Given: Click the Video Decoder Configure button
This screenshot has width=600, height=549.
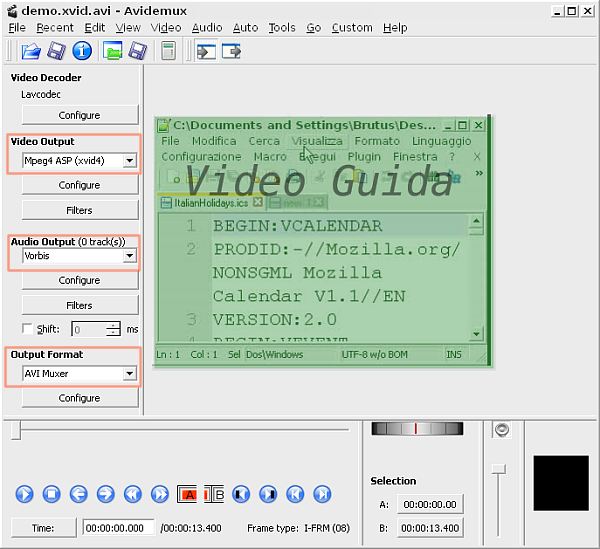Looking at the screenshot, I should pyautogui.click(x=79, y=115).
